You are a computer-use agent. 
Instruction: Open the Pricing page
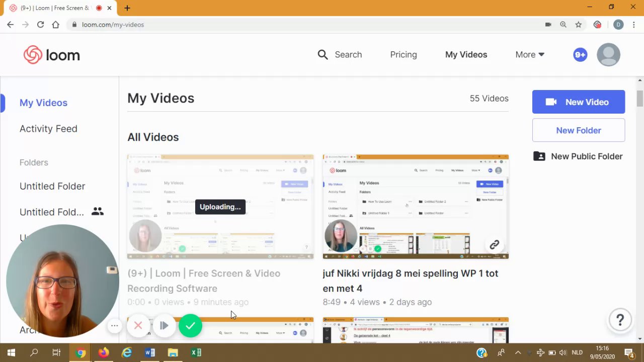[404, 55]
